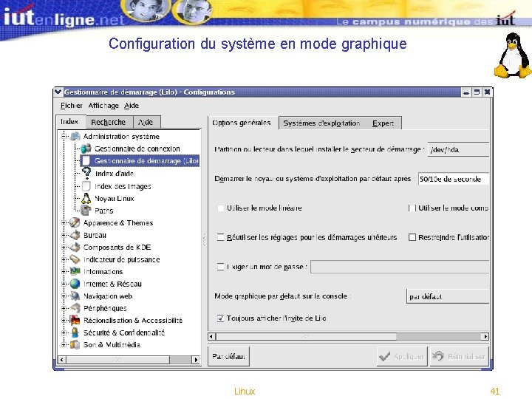532x399 pixels.
Task: Click the Gestionnaire de démarrage (Lilo) icon
Action: pos(86,161)
